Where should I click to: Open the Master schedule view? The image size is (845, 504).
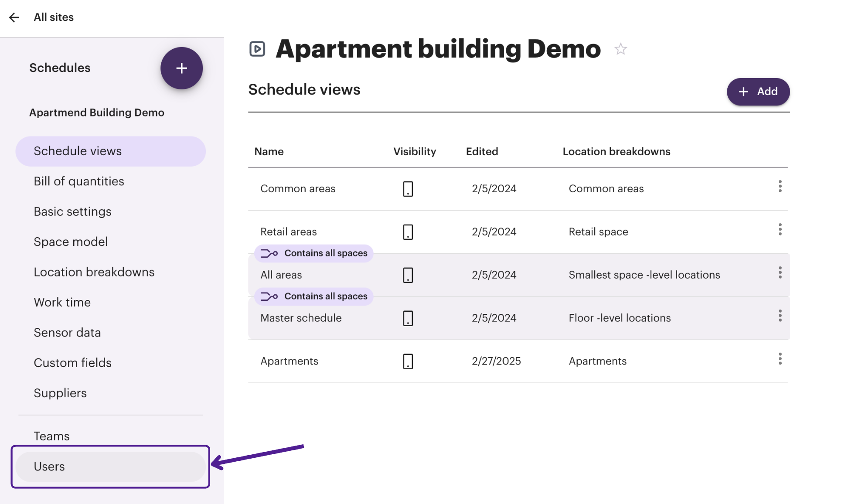tap(301, 318)
